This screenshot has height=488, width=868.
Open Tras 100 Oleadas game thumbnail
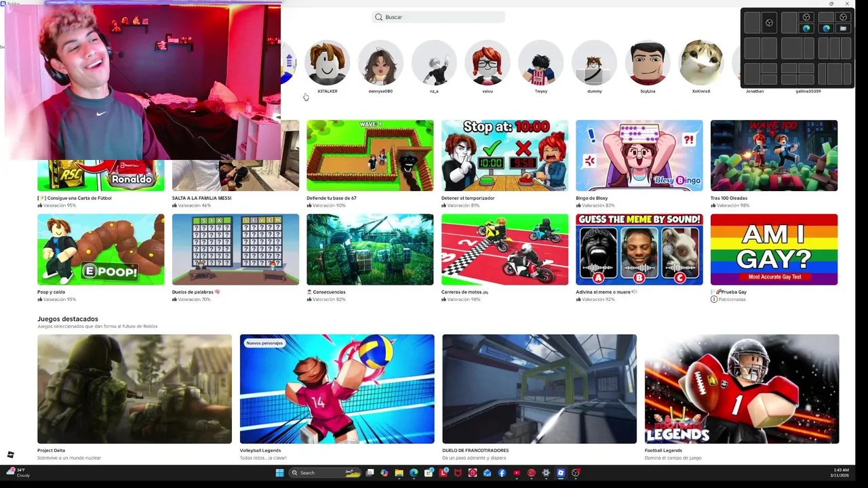pyautogui.click(x=774, y=155)
